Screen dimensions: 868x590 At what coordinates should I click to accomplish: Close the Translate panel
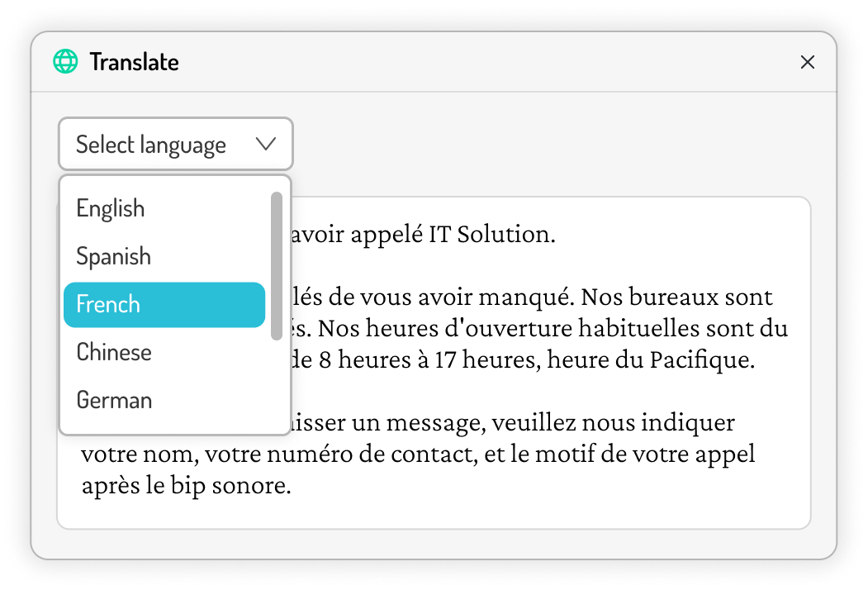pyautogui.click(x=808, y=61)
